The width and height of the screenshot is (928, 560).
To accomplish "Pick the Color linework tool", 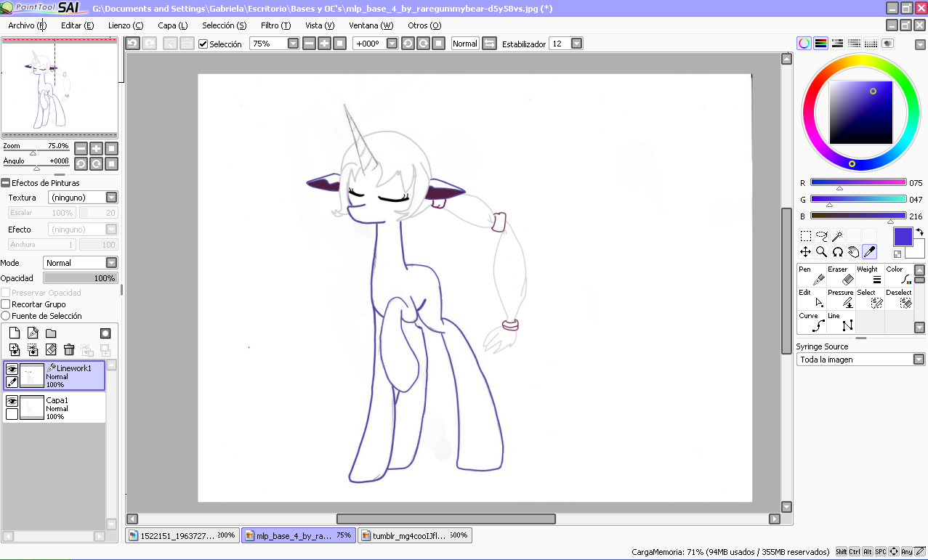I will click(x=898, y=275).
